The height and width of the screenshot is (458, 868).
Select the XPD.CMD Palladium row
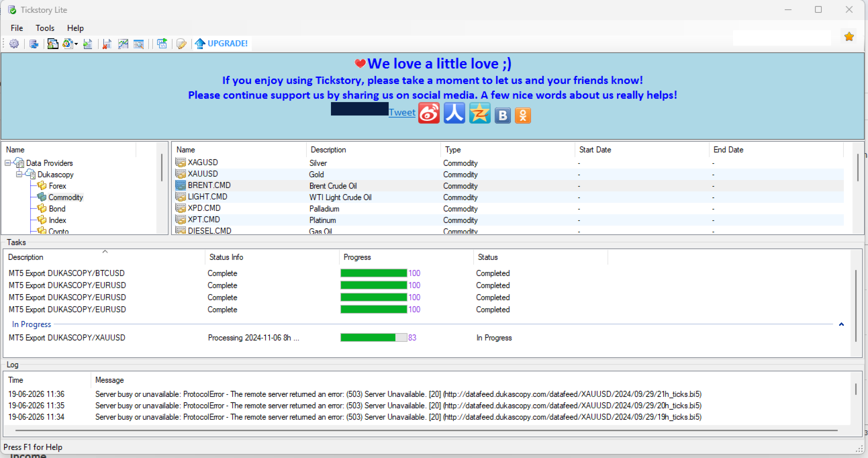click(x=508, y=209)
